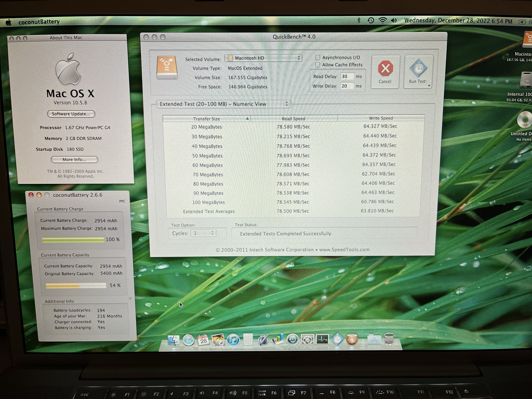532x399 pixels.
Task: Click Cancel button in QuickBench
Action: (x=385, y=72)
